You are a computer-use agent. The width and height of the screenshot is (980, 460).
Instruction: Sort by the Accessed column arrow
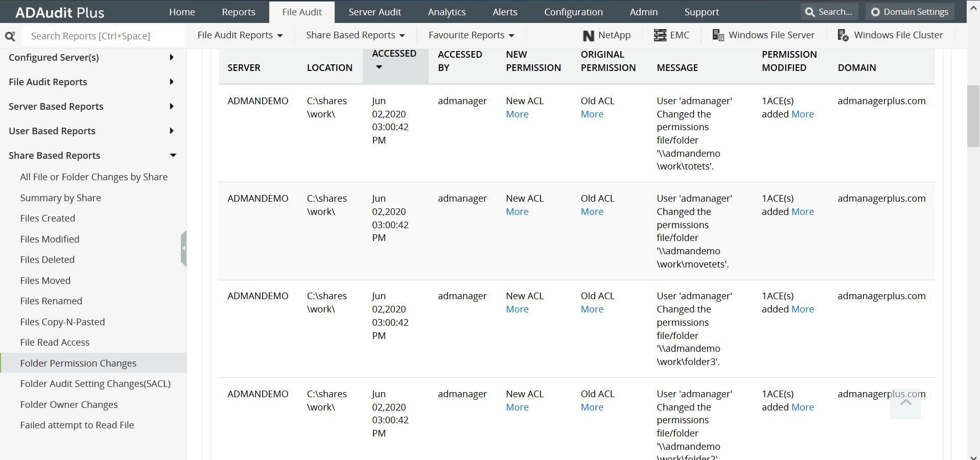tap(379, 67)
